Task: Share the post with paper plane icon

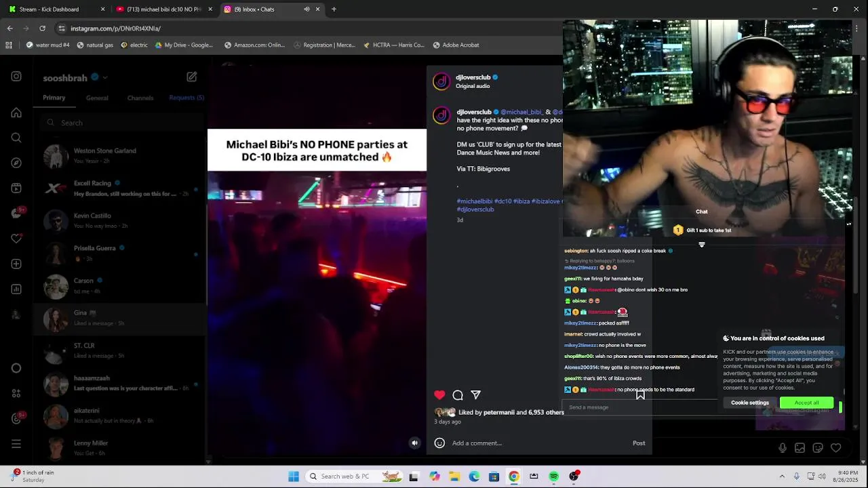Action: pos(476,395)
